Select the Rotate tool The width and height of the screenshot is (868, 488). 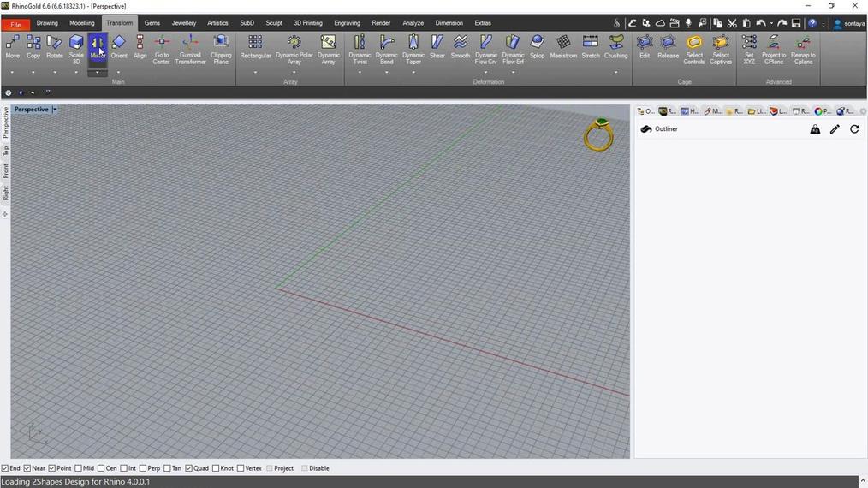pyautogui.click(x=54, y=47)
